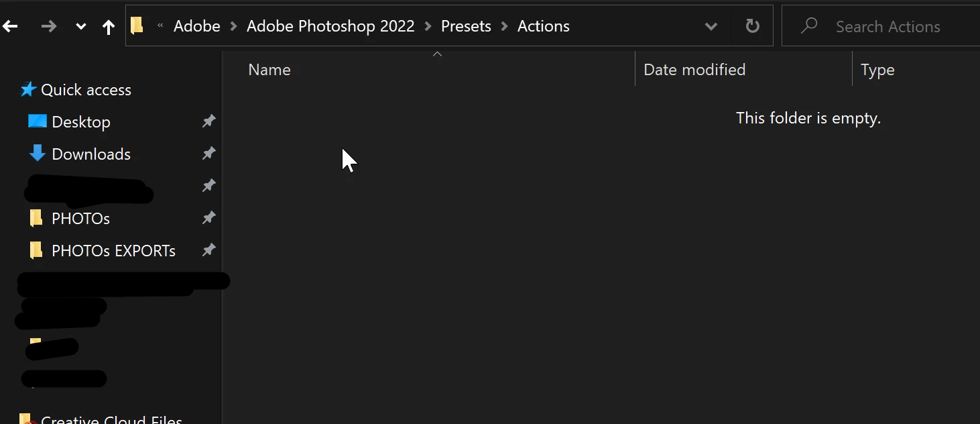Open the Downloads folder shortcut
Viewport: 980px width, 424px height.
(91, 154)
